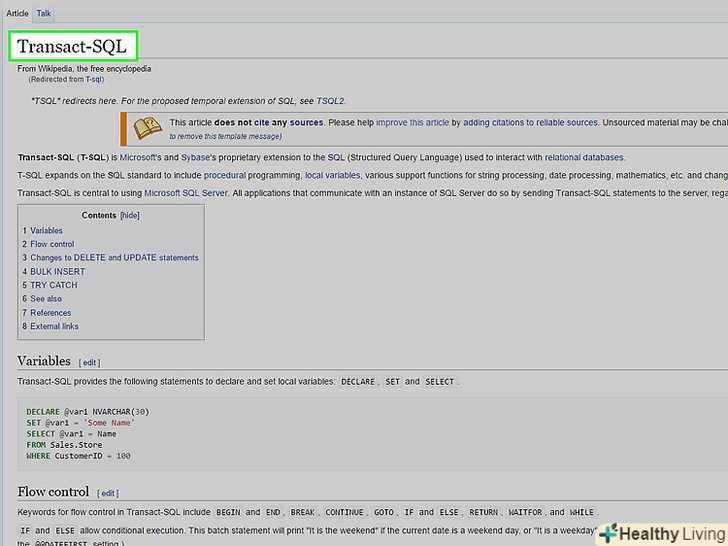Screen dimensions: 728x546
Task: Click 'to remove this template message' link
Action: (225, 136)
